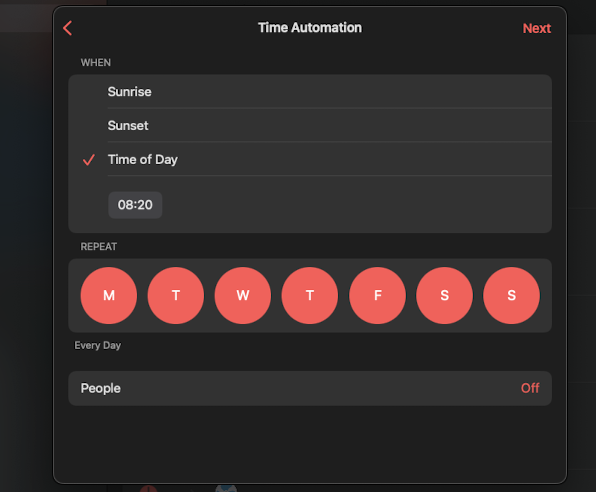This screenshot has height=492, width=596.
Task: Open the 08:20 time picker field
Action: tap(135, 205)
